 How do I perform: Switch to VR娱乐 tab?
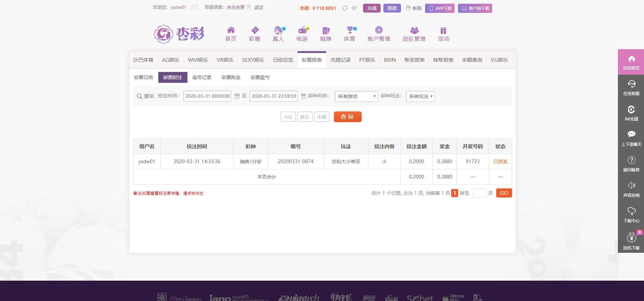pos(225,60)
